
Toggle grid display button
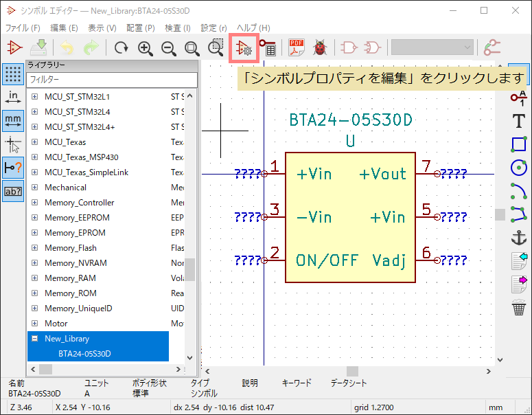pos(13,74)
